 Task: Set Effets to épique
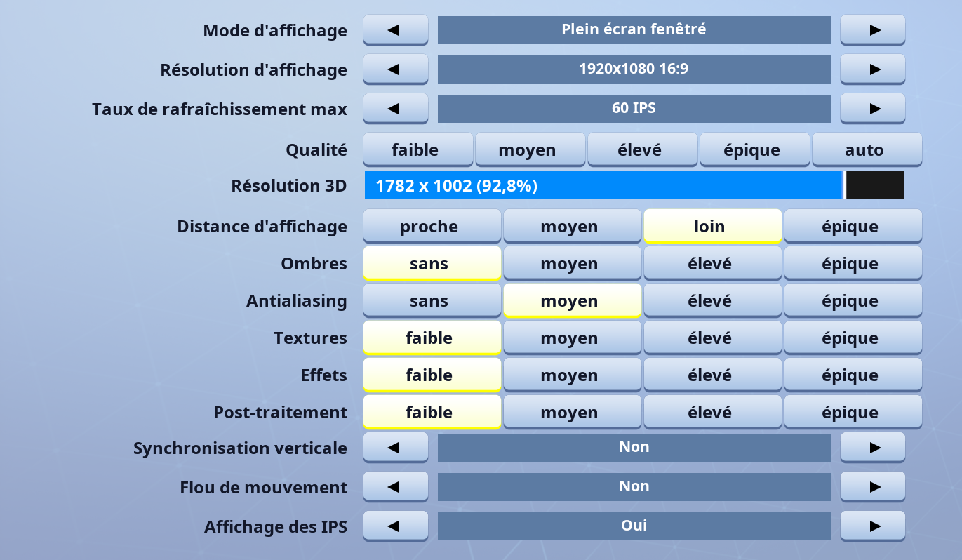point(853,375)
